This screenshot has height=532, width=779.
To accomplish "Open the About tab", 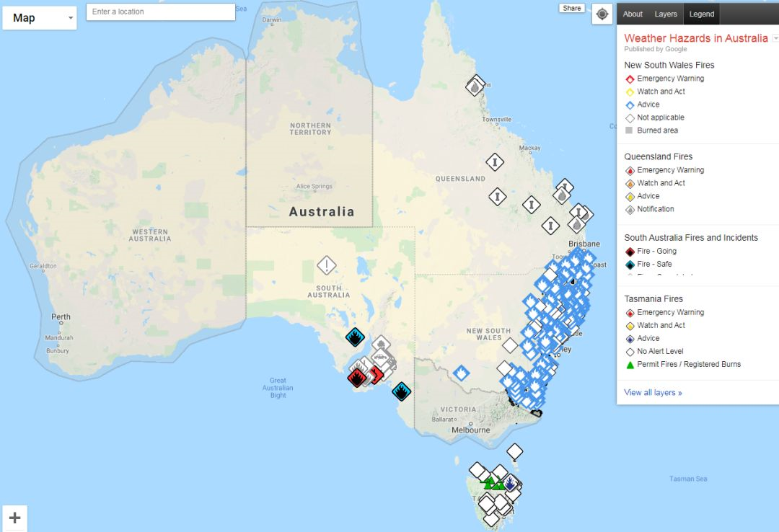I will (633, 14).
